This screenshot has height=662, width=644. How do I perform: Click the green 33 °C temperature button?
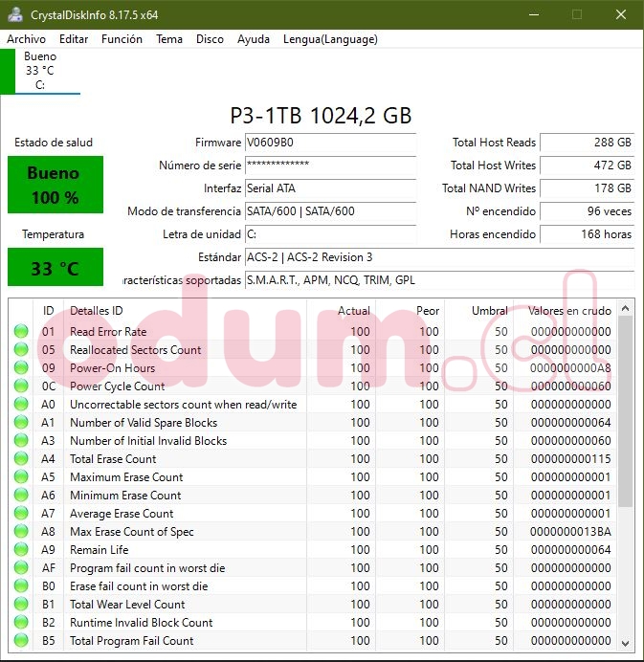(x=55, y=268)
